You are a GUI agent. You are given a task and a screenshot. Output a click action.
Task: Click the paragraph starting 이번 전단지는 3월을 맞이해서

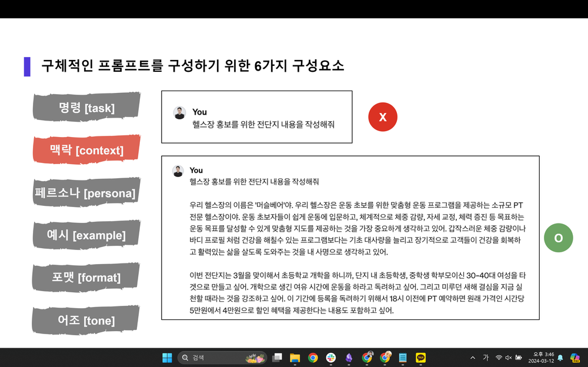(358, 293)
